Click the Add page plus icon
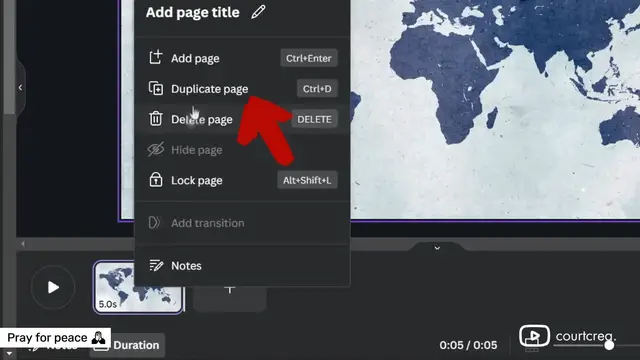The width and height of the screenshot is (640, 360). (156, 58)
